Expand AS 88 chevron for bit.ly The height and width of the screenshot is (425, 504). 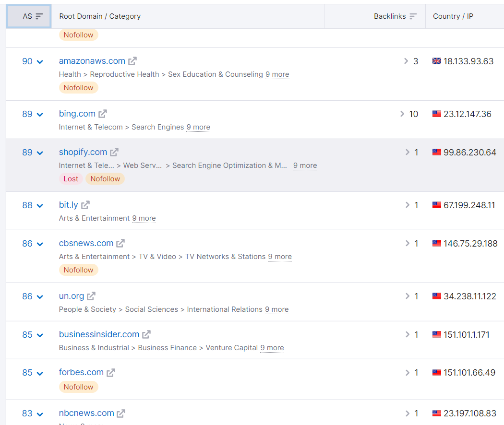point(40,206)
